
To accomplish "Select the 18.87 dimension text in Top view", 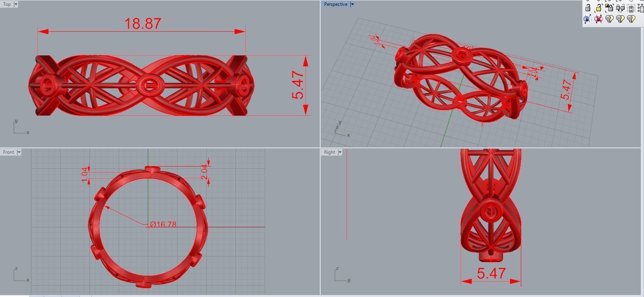I will pyautogui.click(x=143, y=24).
